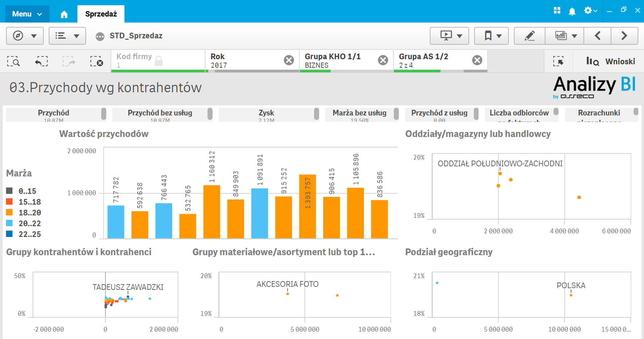This screenshot has width=644, height=339.
Task: Click the scrollbar on the Przychód tile
Action: (104, 114)
